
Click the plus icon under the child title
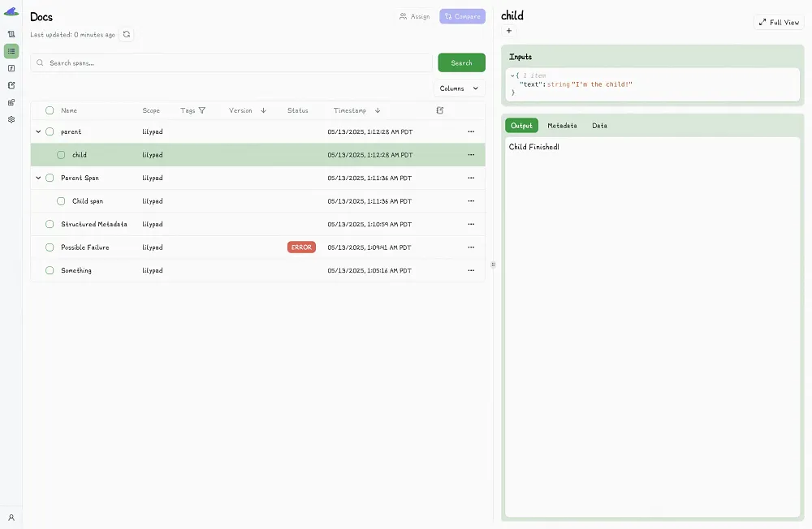pos(509,31)
